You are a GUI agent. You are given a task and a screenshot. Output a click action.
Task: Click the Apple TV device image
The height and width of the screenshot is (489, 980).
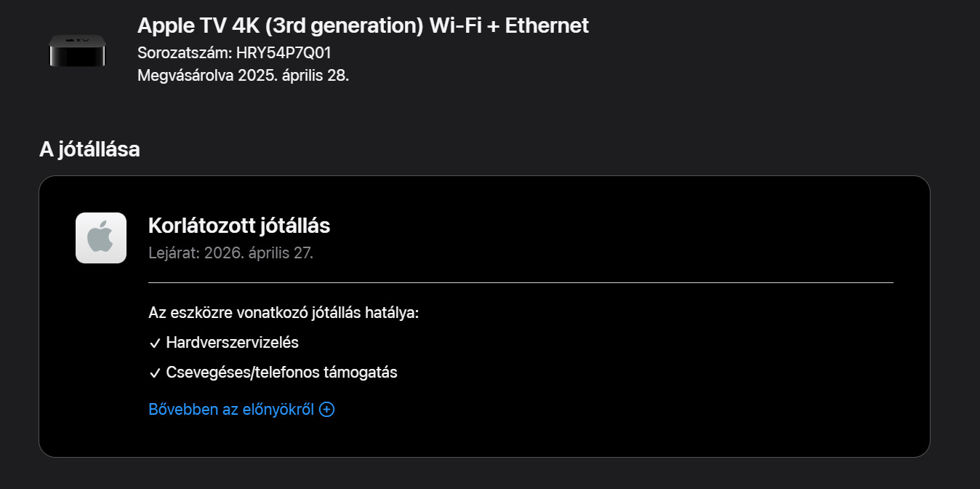coord(77,51)
